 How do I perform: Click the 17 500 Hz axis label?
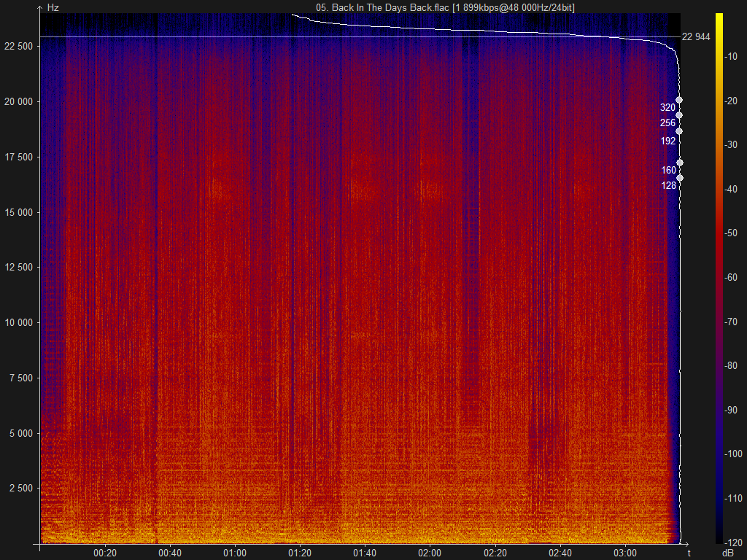pyautogui.click(x=18, y=157)
